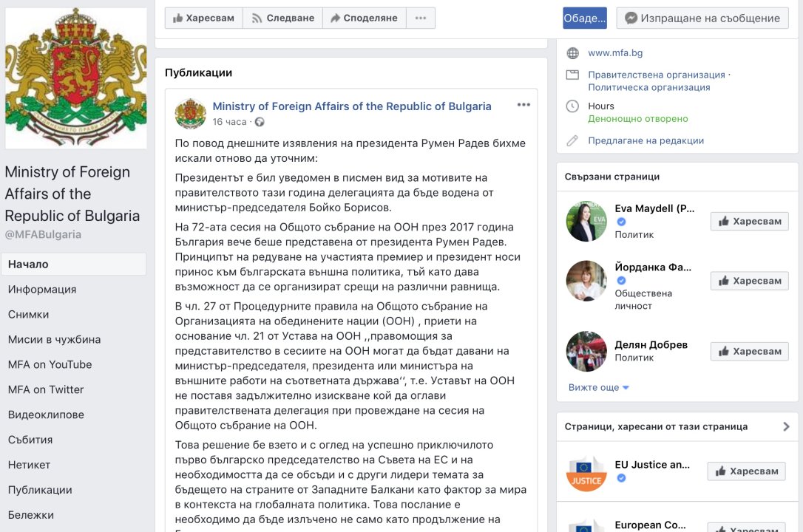This screenshot has width=803, height=532.
Task: Click Eva Maydell profile photo
Action: coord(586,221)
